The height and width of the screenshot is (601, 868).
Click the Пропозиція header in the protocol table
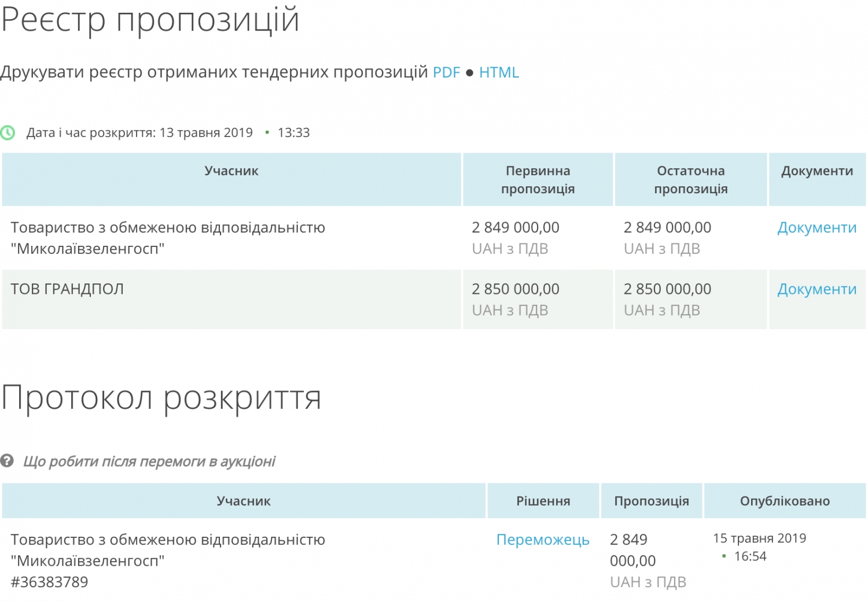(652, 501)
